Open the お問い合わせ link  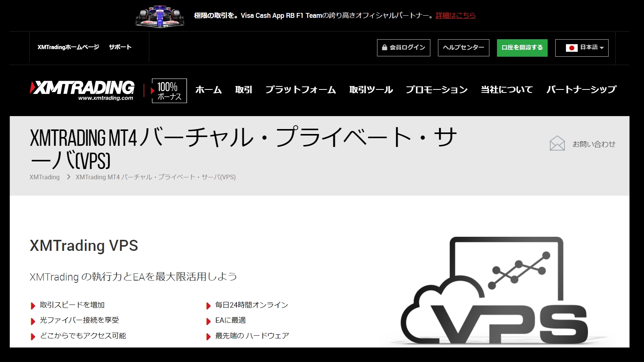[594, 144]
